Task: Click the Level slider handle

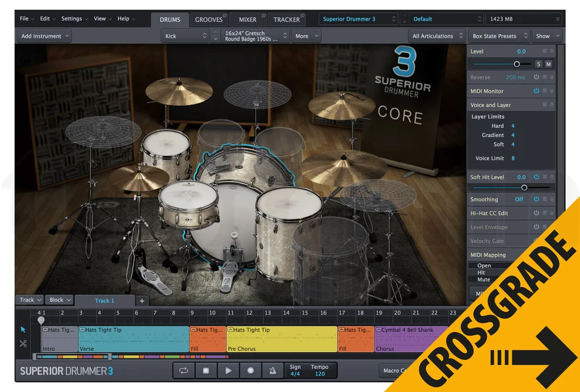Action: tap(517, 64)
